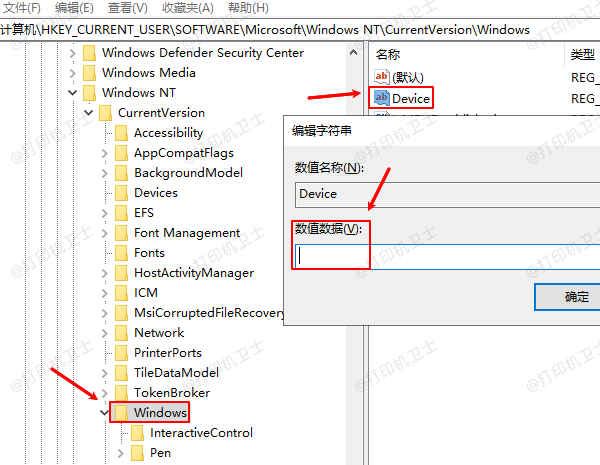Click the Windows Media folder icon
Screen dimensions: 600x465
(89, 73)
